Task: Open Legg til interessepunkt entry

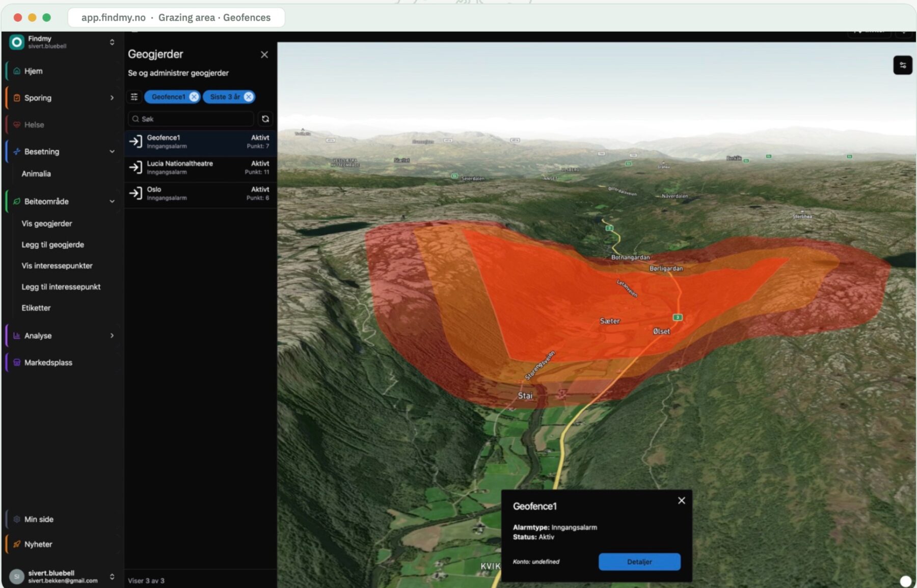Action: click(61, 287)
